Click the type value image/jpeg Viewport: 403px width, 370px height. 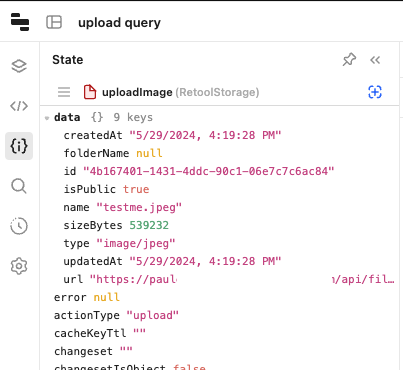click(136, 244)
